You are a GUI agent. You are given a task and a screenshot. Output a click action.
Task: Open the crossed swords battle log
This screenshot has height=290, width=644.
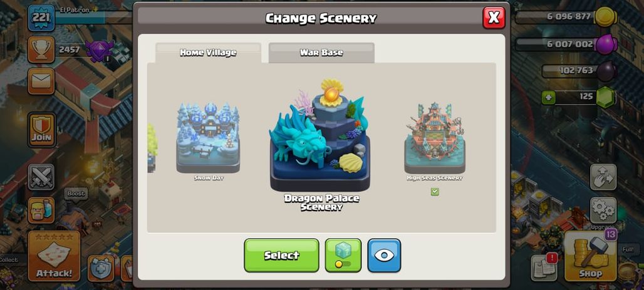coord(41,177)
